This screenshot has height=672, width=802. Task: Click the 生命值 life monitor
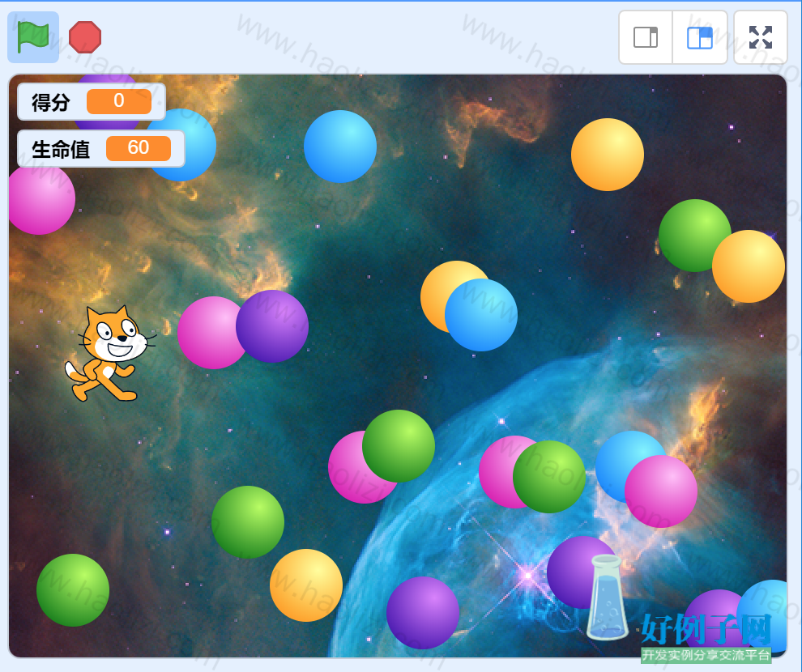[x=100, y=149]
